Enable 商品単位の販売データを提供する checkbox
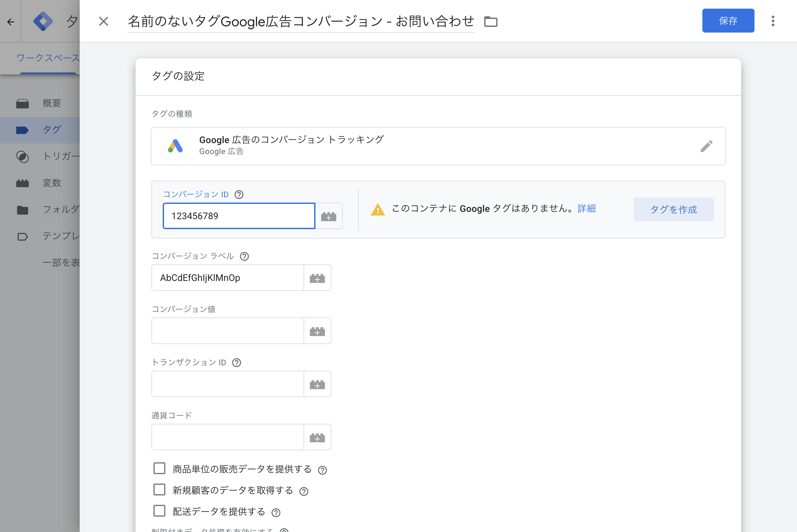 pyautogui.click(x=159, y=468)
